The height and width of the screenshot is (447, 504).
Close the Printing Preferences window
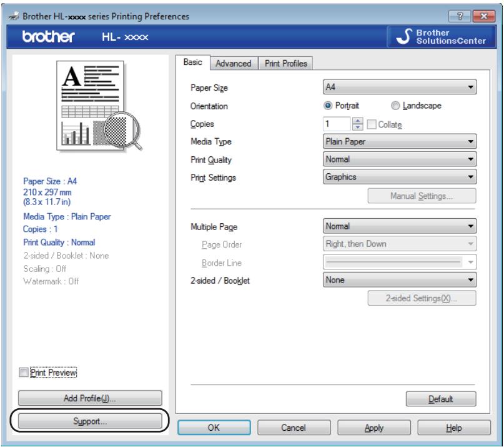484,16
